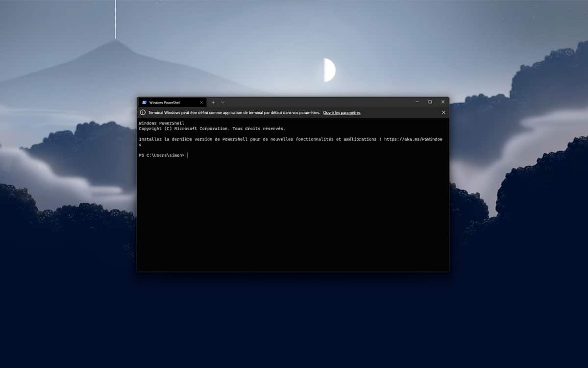
Task: Select the Windows PowerShell tab
Action: coord(172,103)
